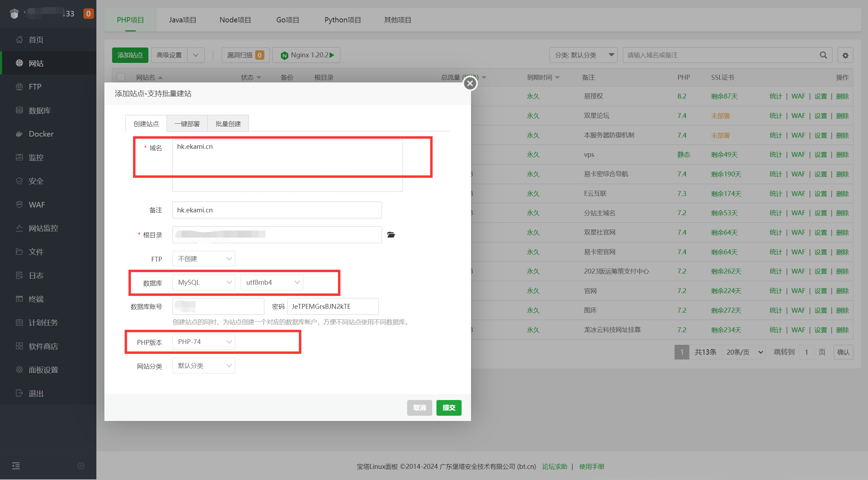Open the WAF sidebar icon
The image size is (868, 480).
20,204
